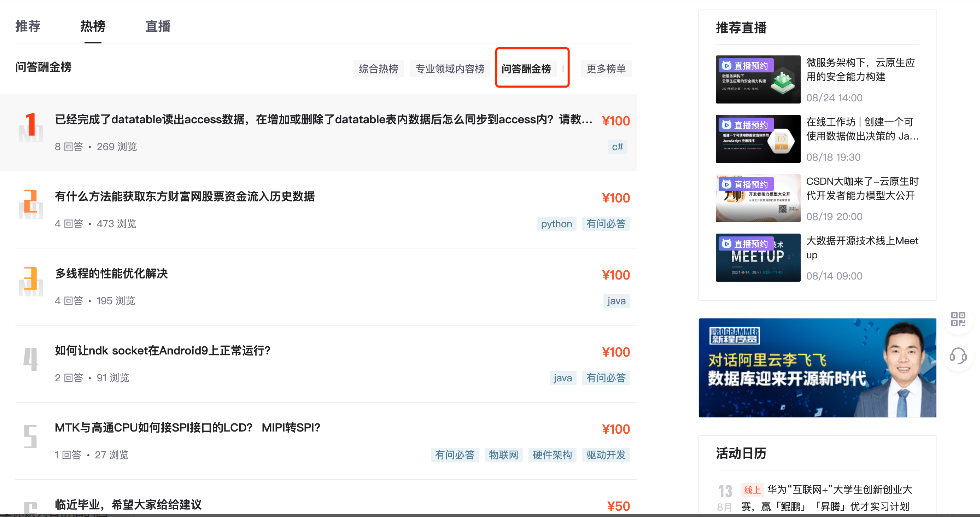Click the c# tag
The width and height of the screenshot is (980, 517).
618,147
